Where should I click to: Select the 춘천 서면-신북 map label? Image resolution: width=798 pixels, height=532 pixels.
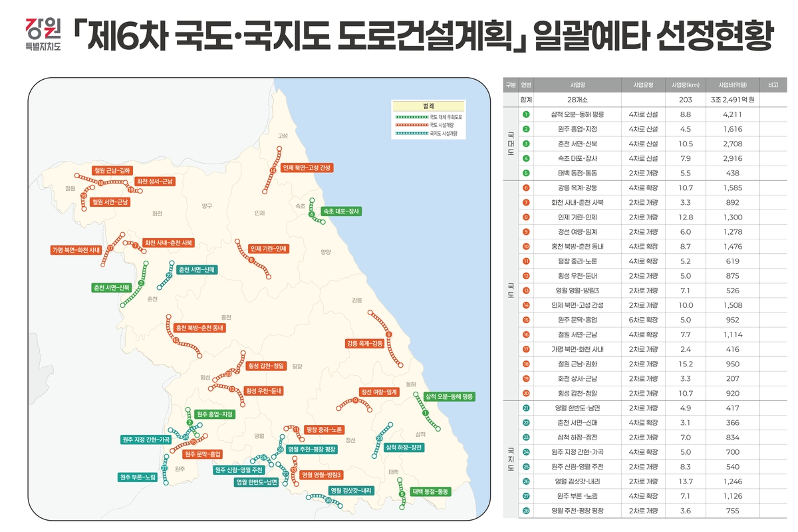coord(111,287)
